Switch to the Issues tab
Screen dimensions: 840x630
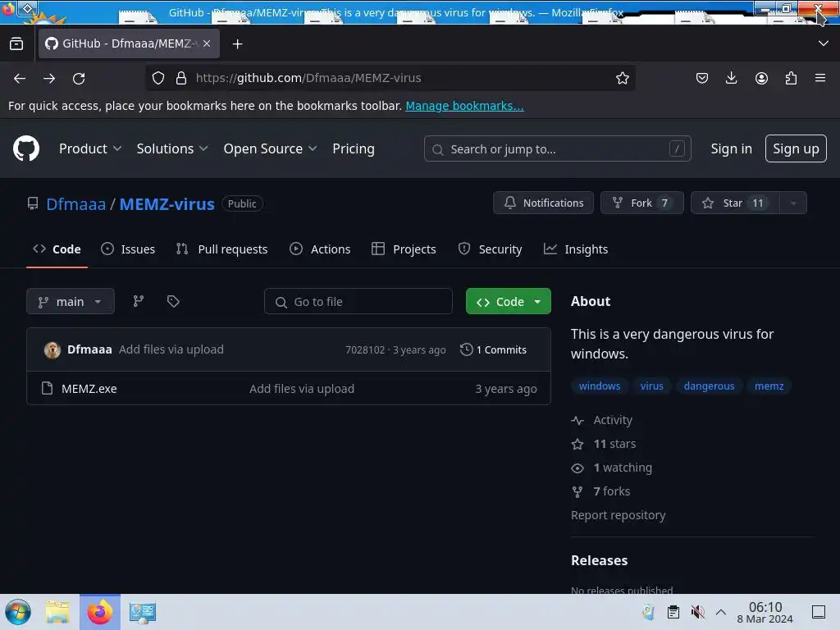pyautogui.click(x=128, y=249)
